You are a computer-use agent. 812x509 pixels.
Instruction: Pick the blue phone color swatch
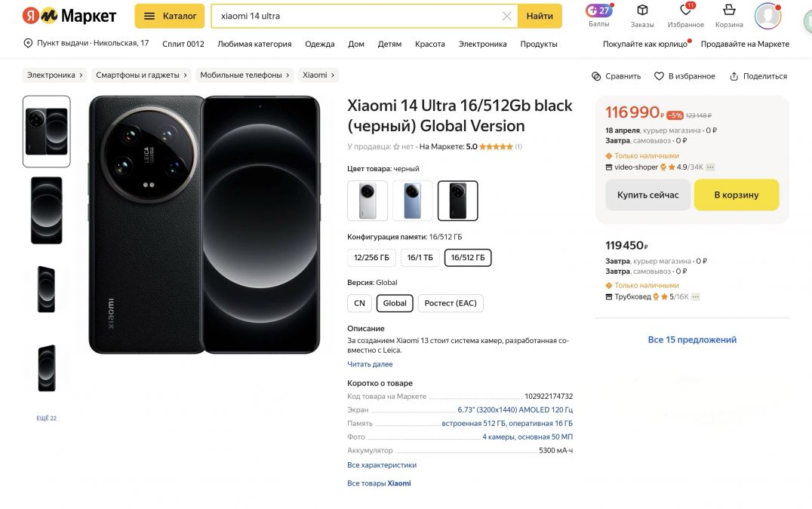click(412, 201)
